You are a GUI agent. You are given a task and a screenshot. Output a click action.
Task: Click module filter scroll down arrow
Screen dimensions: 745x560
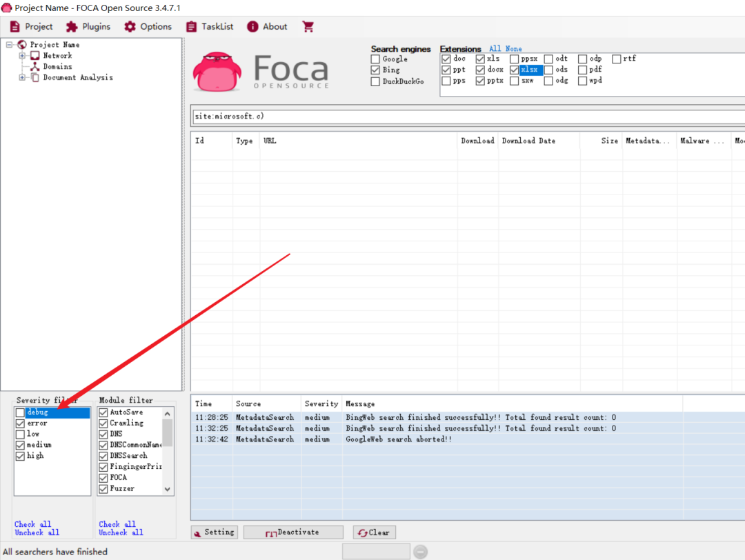pos(167,489)
